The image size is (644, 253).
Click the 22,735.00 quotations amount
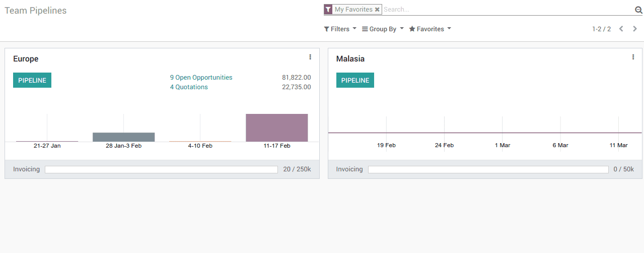(x=297, y=87)
